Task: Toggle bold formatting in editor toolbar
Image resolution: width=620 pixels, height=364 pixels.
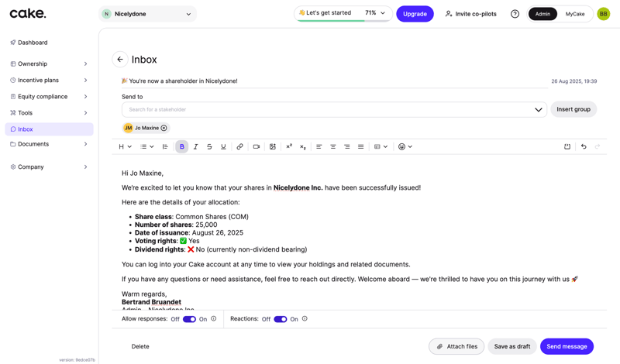Action: 182,146
